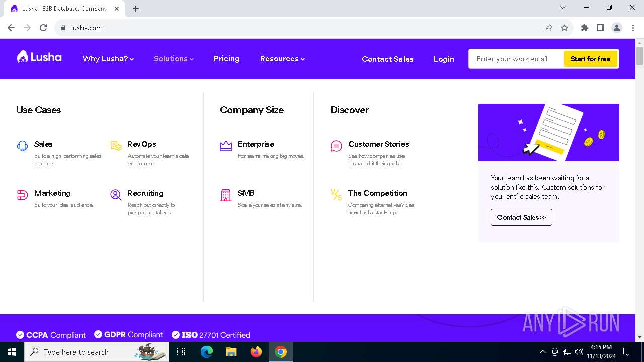Open the Customer Stories link
The width and height of the screenshot is (644, 362).
pos(378,144)
